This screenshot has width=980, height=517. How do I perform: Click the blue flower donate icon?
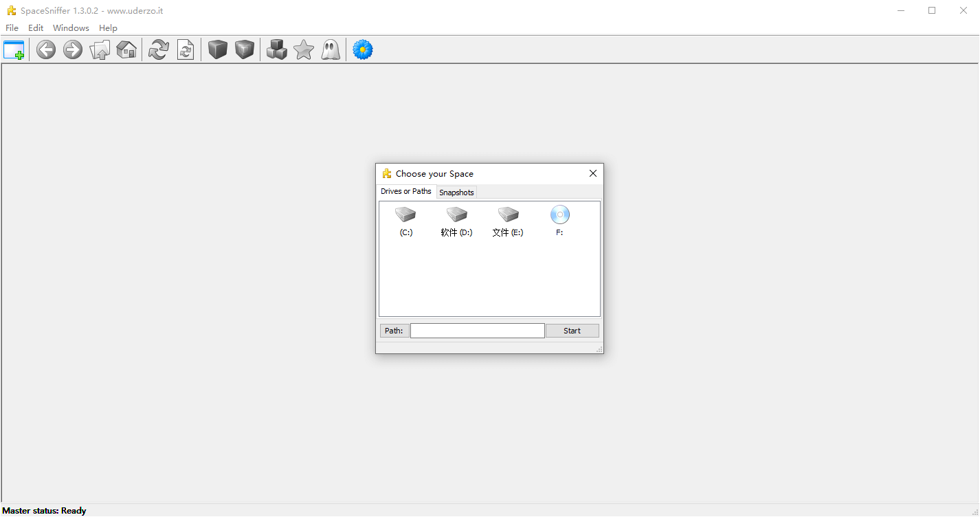(363, 50)
